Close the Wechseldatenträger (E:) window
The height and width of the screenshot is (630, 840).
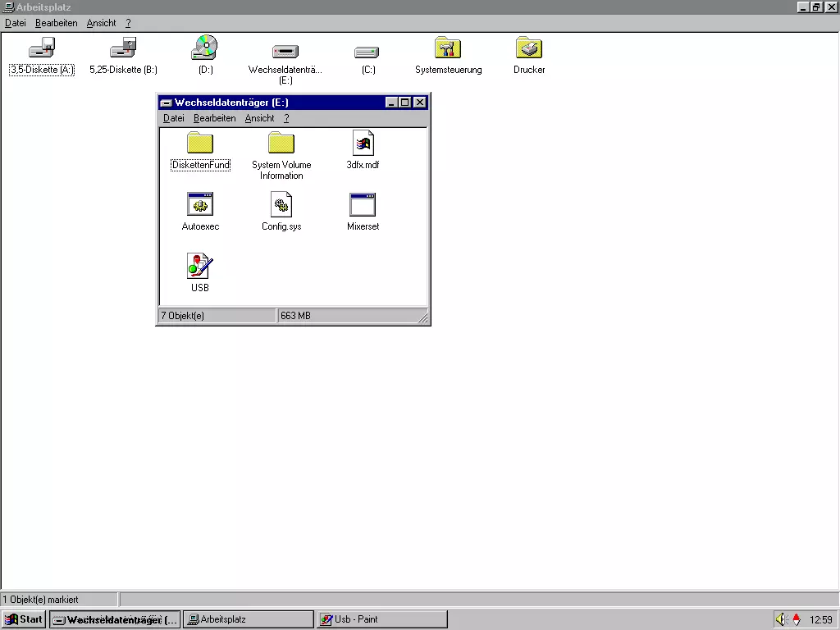(420, 103)
